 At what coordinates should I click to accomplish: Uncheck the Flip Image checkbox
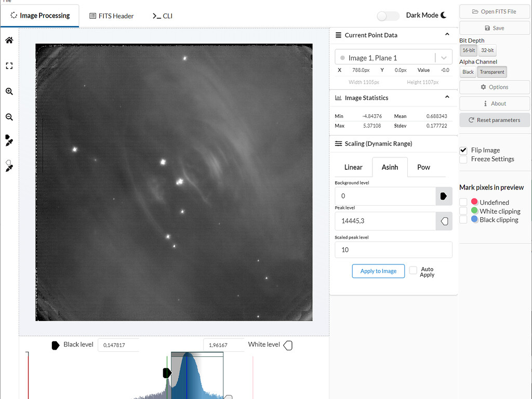(463, 150)
